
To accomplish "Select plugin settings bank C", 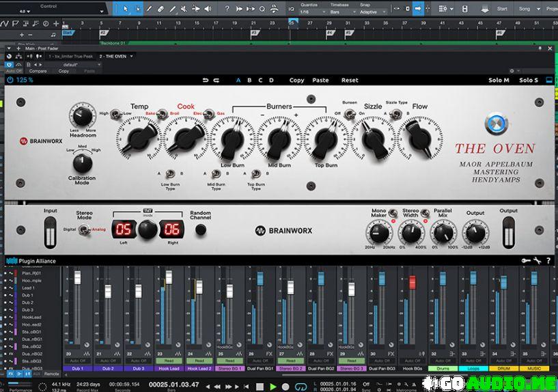I will tap(260, 81).
